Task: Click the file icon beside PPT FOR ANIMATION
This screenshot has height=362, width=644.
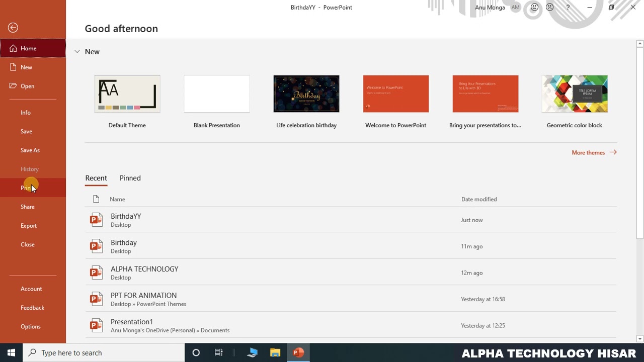Action: [96, 299]
